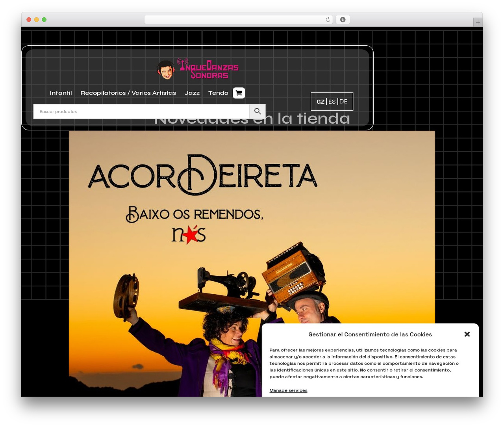Click the Inquedanzas Sonoras logo
Viewport: 504px width, 427px height.
tap(198, 69)
